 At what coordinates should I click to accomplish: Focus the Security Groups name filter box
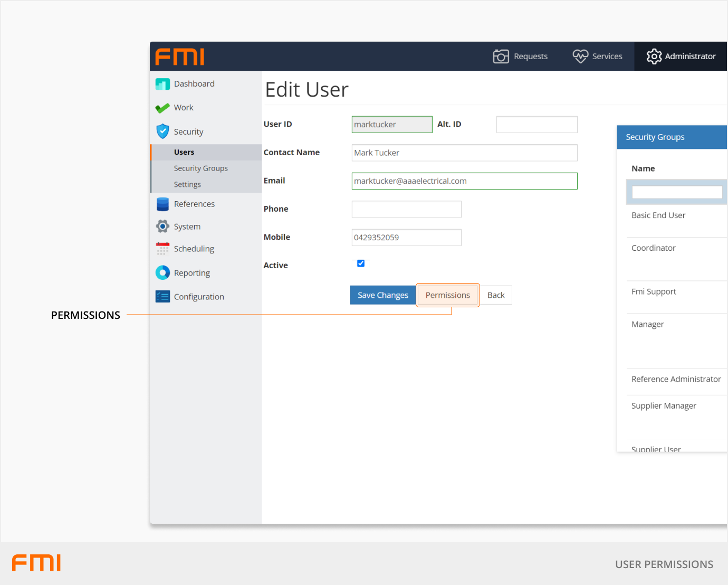677,192
